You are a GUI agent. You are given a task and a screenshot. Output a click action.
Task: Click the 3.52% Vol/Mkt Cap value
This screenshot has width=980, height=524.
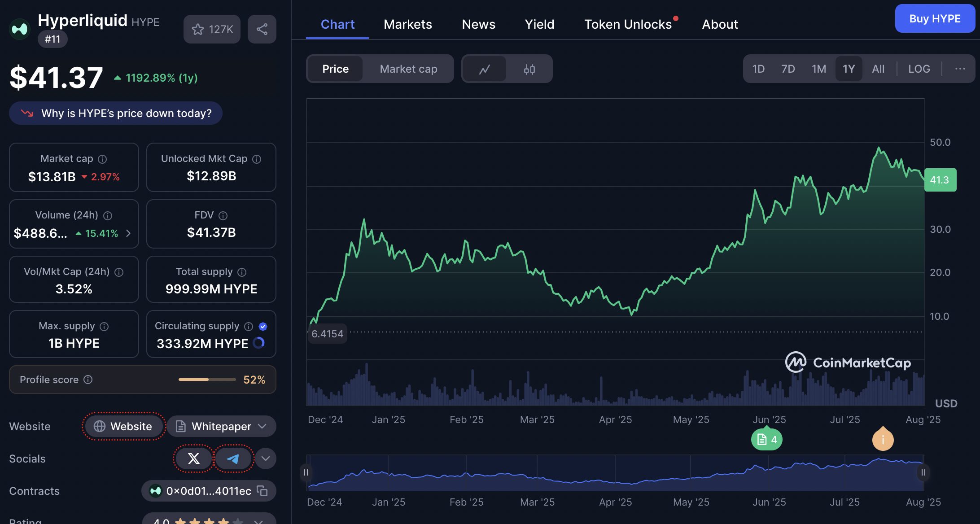74,289
